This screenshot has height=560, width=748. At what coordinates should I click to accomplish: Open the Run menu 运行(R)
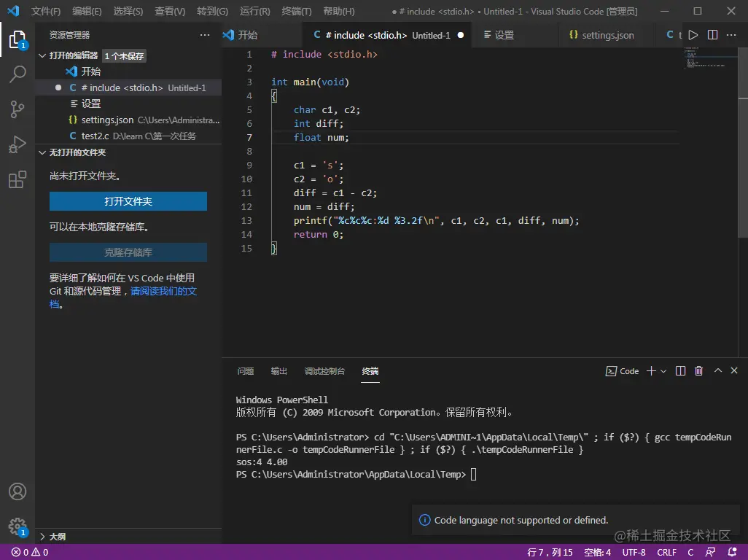coord(254,11)
